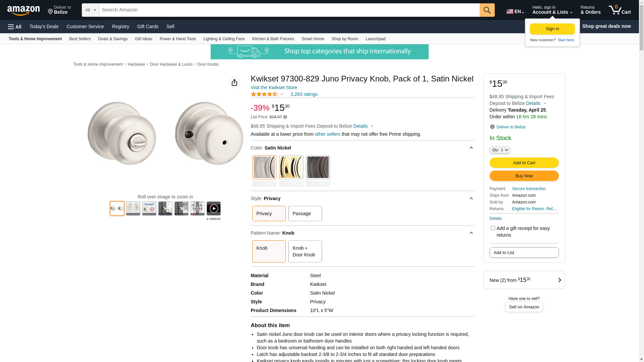The width and height of the screenshot is (644, 362).
Task: Select the Knob + Door Knob pattern
Action: point(305,251)
